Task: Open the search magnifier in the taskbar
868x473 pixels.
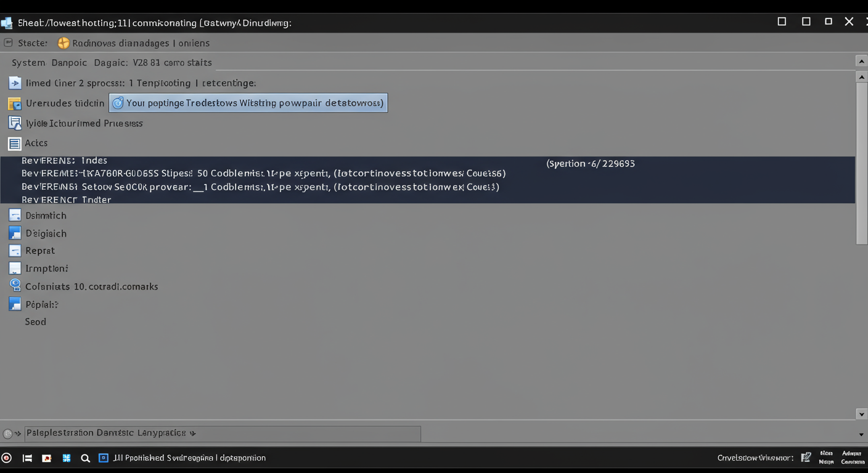Action: pyautogui.click(x=86, y=458)
